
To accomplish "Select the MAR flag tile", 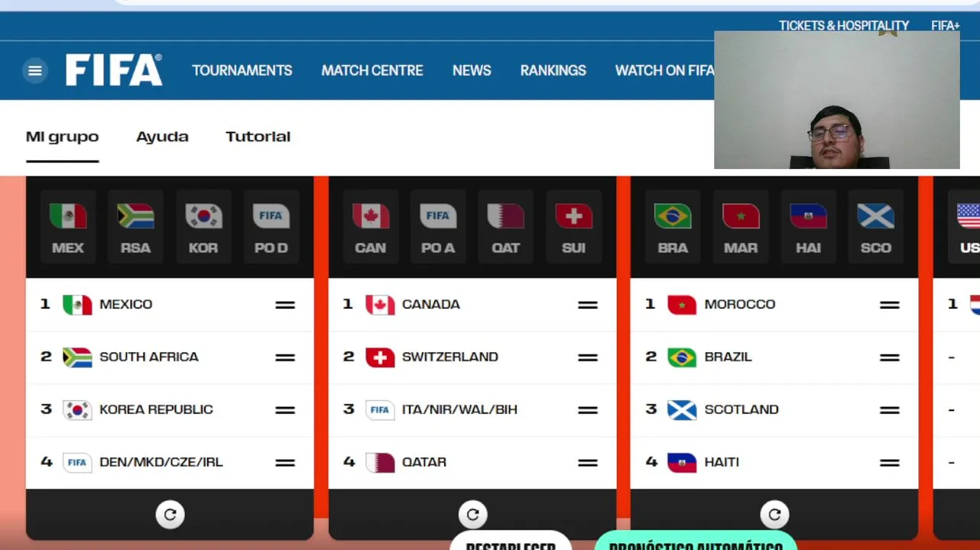I will tap(741, 228).
